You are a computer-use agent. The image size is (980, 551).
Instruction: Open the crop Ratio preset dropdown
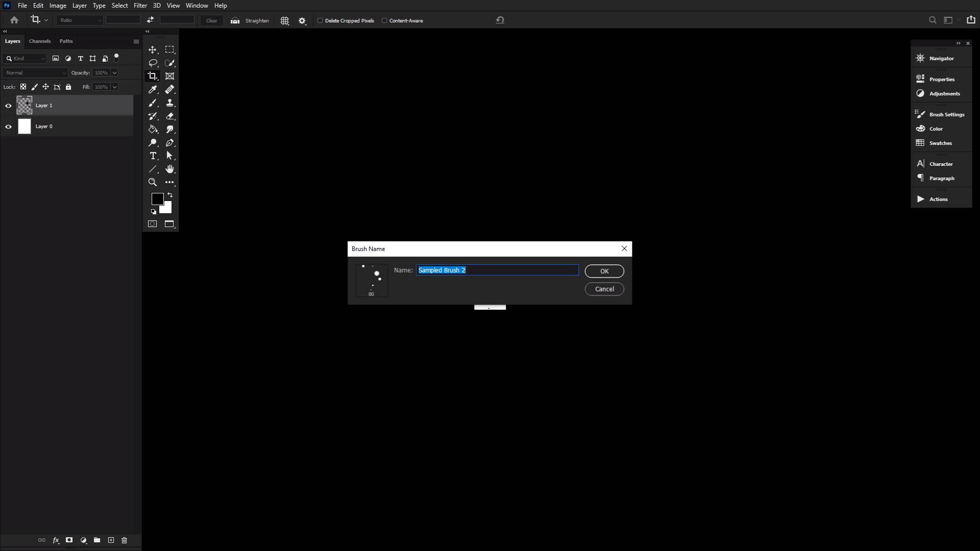click(80, 20)
